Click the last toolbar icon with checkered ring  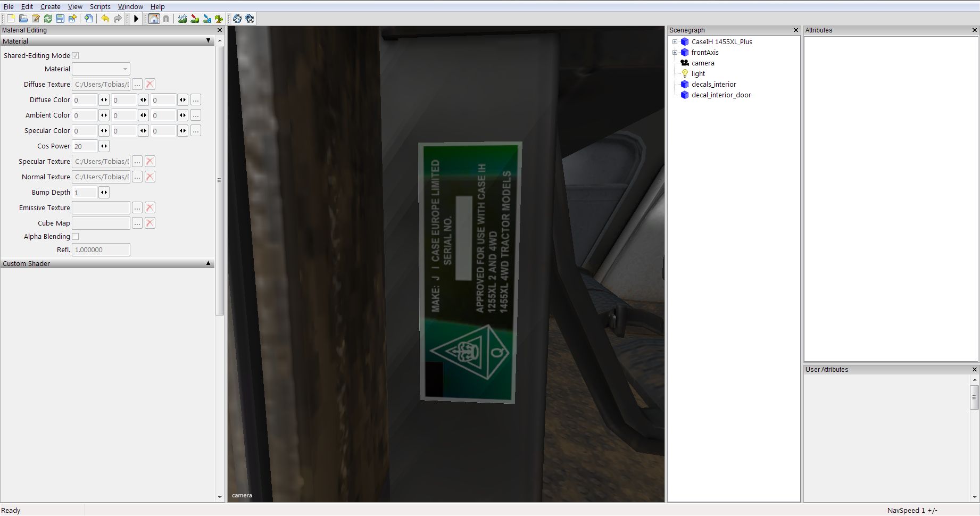coord(250,19)
